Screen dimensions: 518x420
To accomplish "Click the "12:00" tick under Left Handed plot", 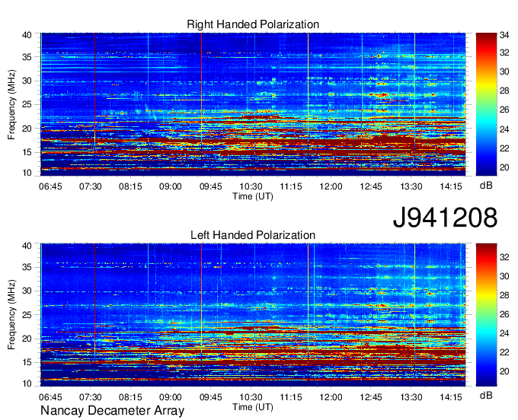I will click(331, 397).
